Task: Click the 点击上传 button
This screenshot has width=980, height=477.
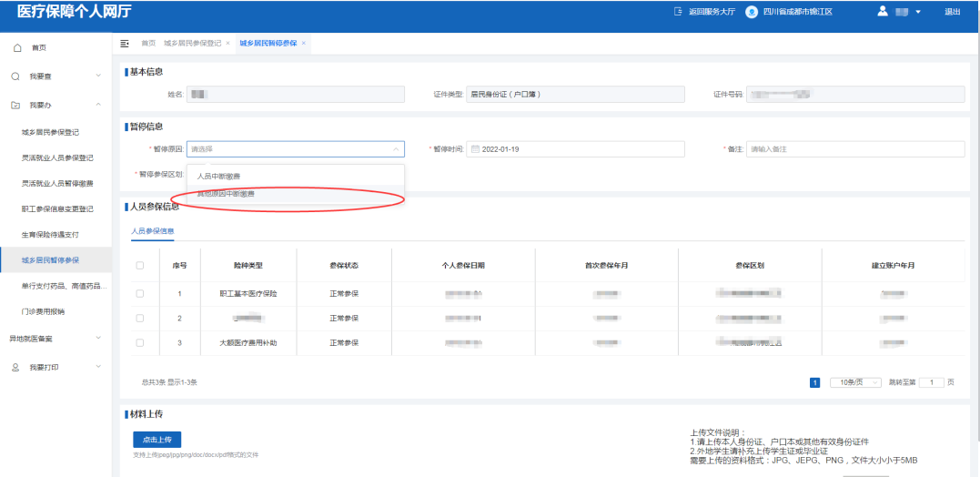Action: (x=157, y=439)
